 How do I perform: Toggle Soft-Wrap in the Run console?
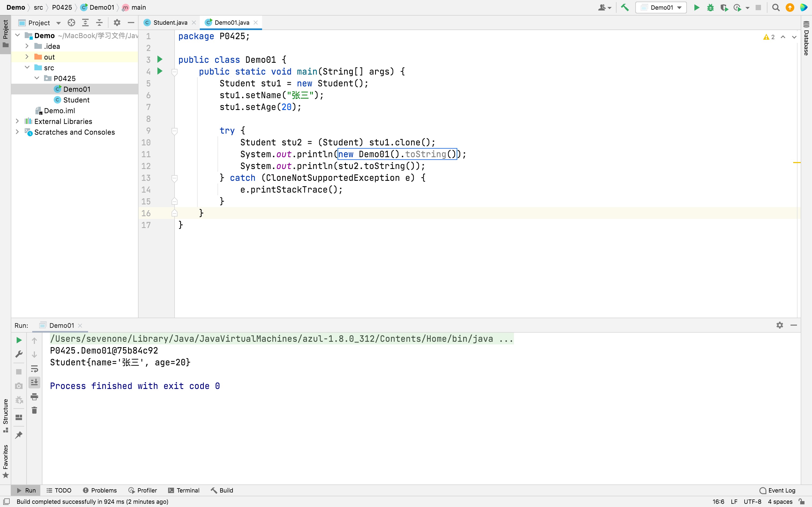34,369
